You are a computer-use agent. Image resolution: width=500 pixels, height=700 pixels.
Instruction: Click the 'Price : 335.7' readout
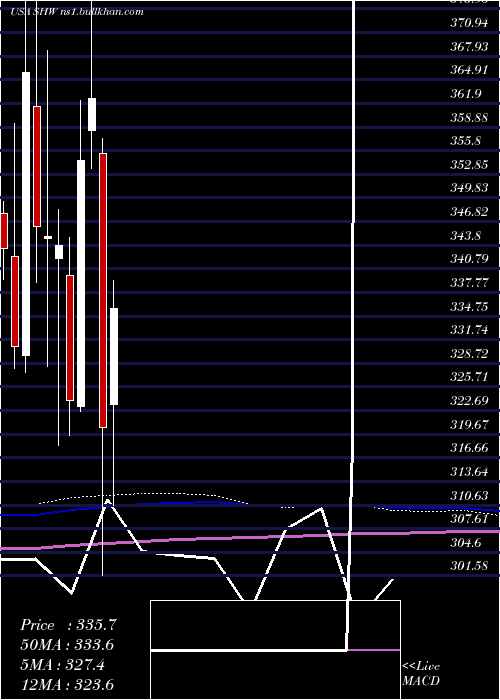[68, 625]
